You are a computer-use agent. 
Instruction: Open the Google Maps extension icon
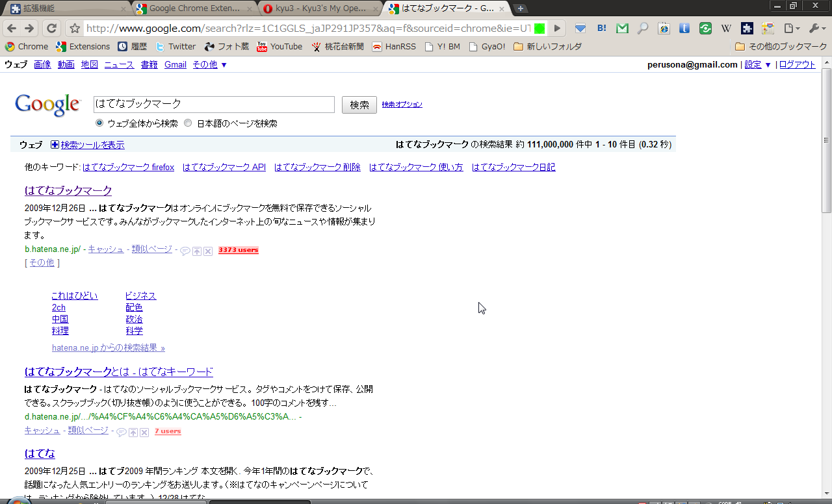[768, 29]
